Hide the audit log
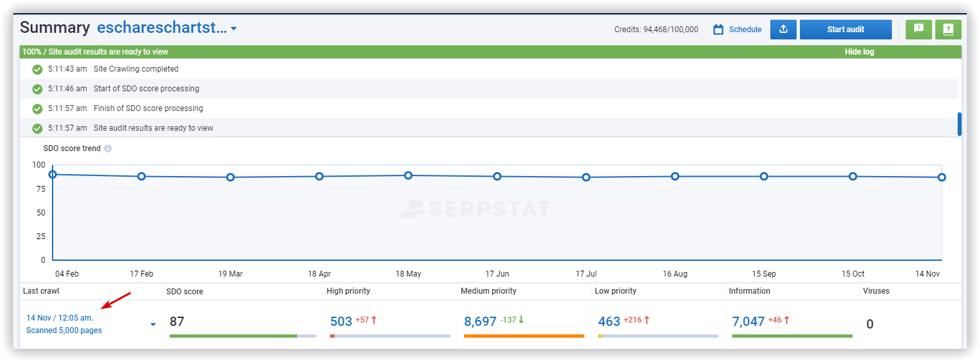This screenshot has height=362, width=980. [859, 52]
